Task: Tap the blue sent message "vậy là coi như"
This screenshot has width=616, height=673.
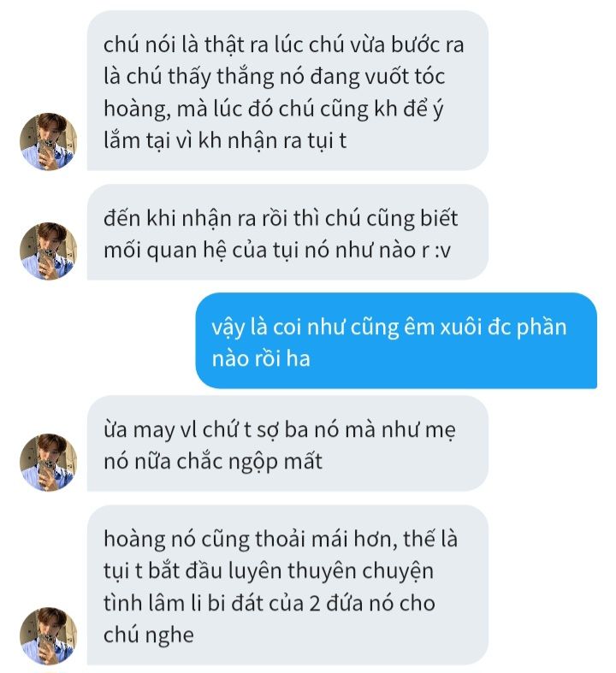Action: (x=396, y=341)
